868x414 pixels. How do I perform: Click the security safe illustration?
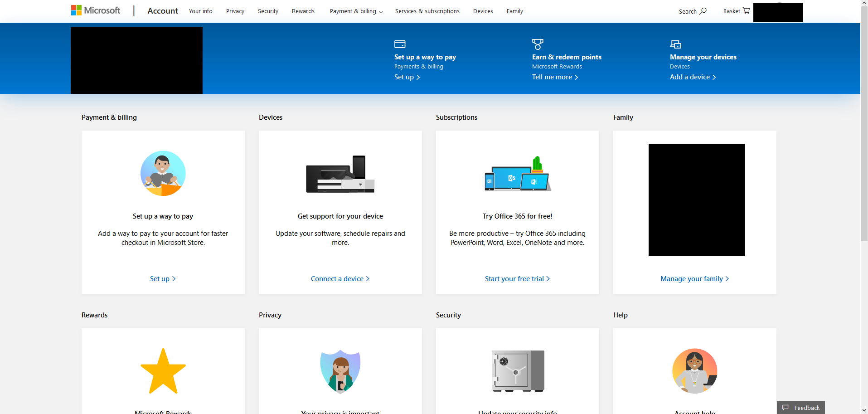point(518,371)
